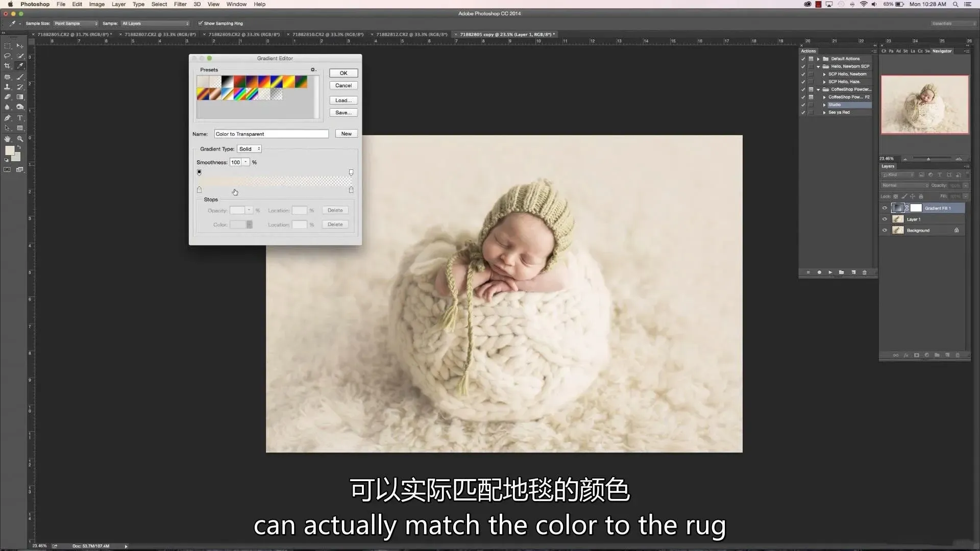
Task: Toggle Show Sampling Ring checkbox
Action: pyautogui.click(x=200, y=23)
